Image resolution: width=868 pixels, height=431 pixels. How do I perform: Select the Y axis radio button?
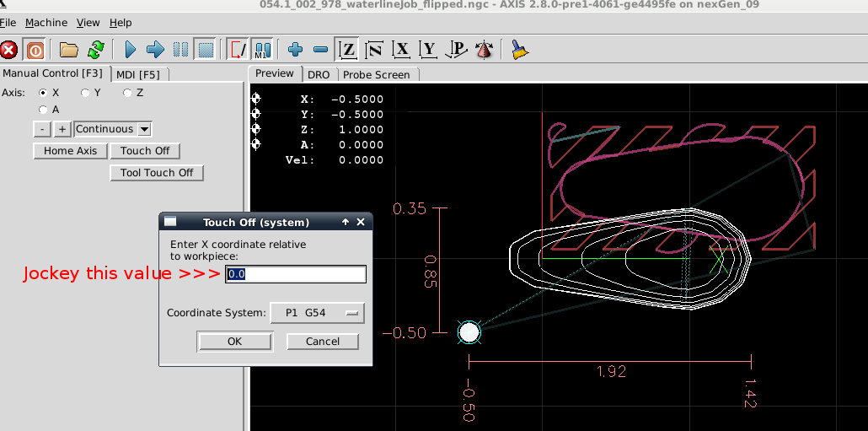[85, 93]
